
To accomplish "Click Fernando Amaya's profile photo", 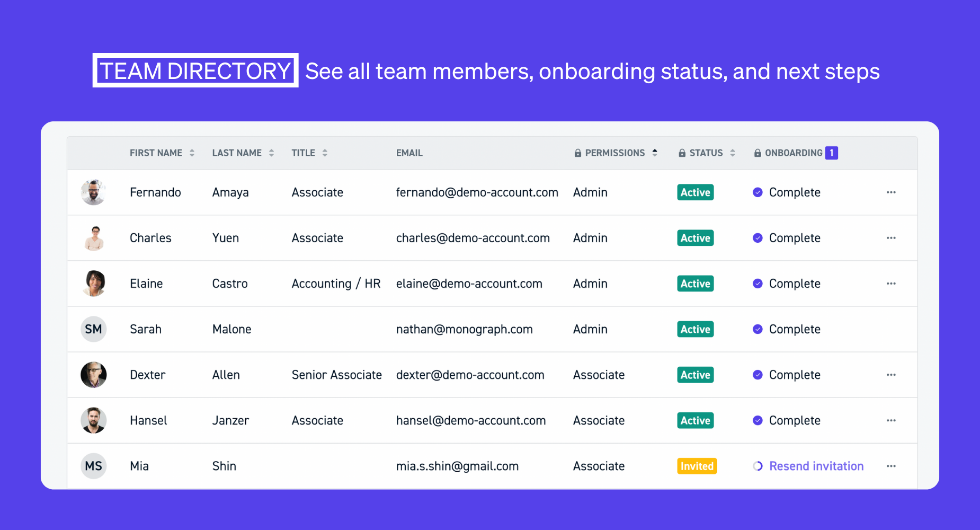I will (94, 192).
